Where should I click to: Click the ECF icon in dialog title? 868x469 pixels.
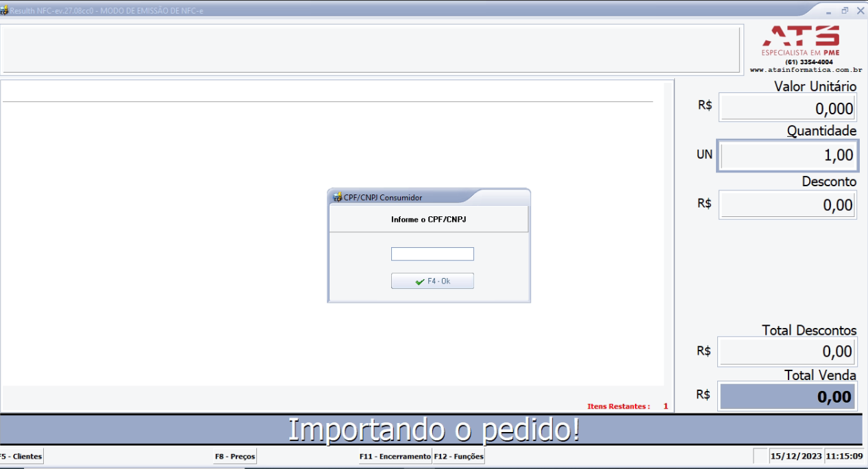point(337,197)
